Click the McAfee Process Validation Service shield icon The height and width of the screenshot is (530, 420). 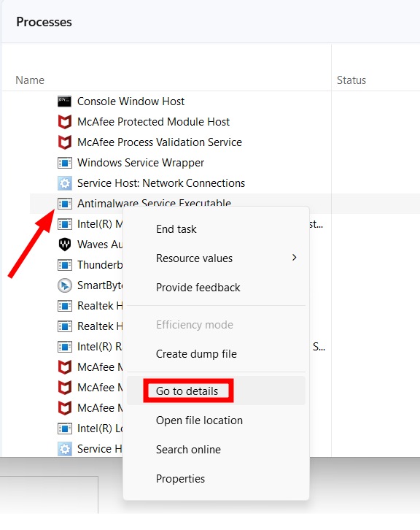(64, 142)
